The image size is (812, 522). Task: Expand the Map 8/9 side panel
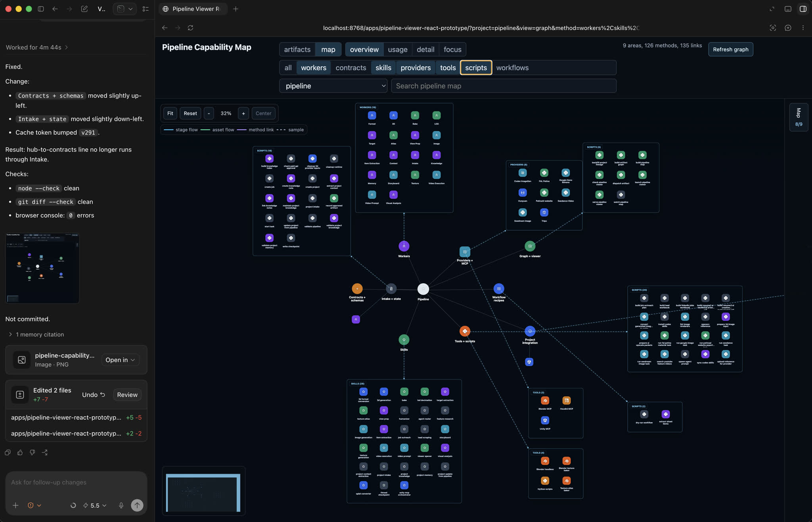coord(799,117)
